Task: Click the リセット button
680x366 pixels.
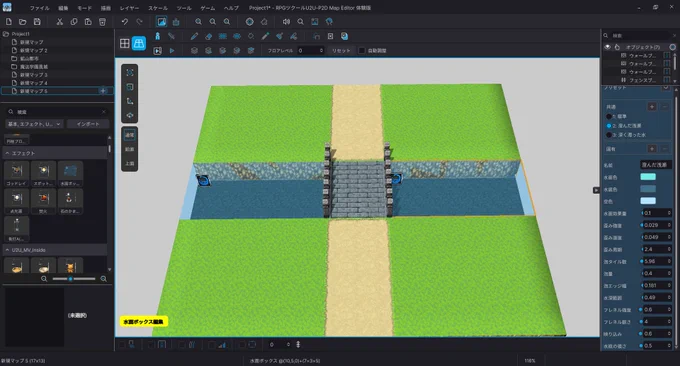Action: pos(341,50)
